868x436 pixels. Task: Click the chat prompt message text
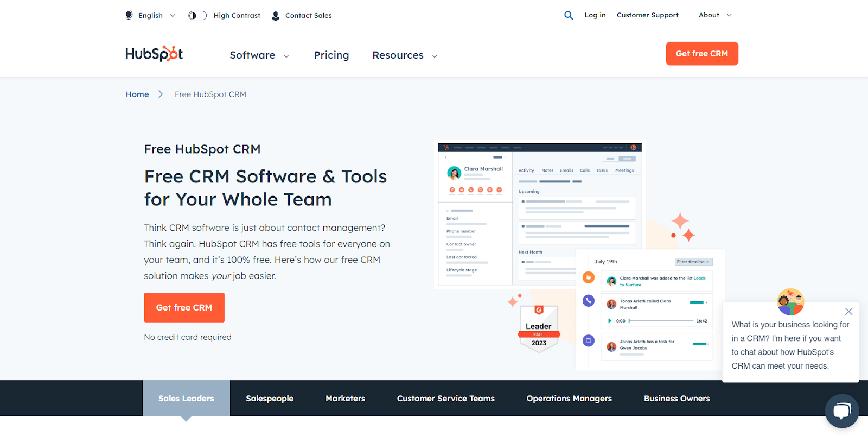[790, 345]
